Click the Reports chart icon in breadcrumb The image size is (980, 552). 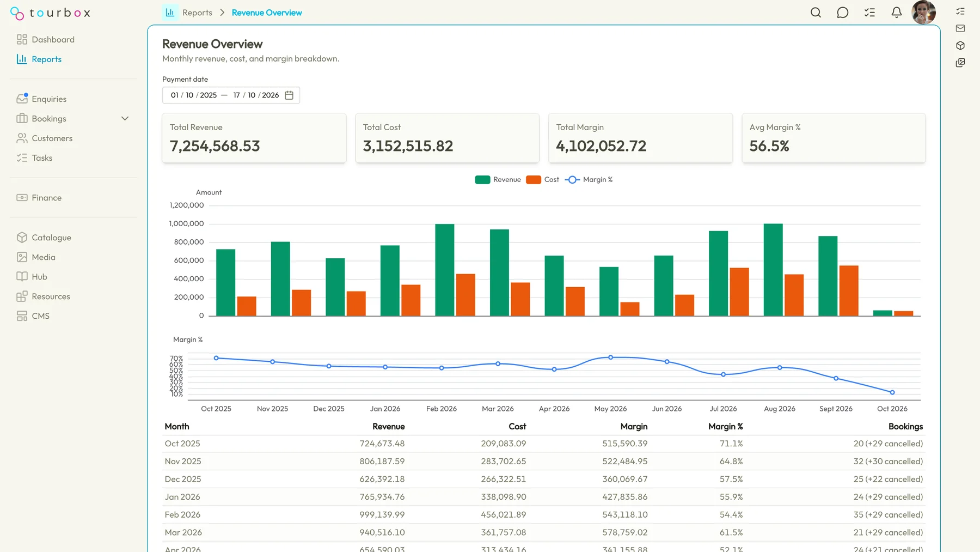click(170, 13)
